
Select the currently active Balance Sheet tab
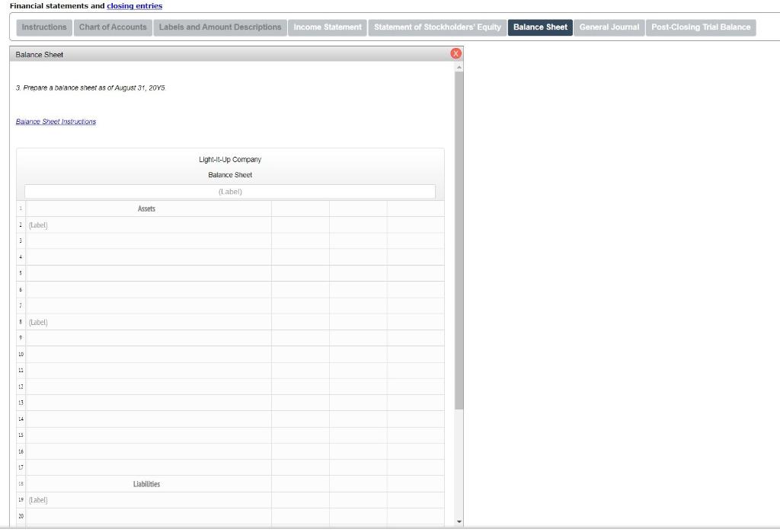coord(540,27)
